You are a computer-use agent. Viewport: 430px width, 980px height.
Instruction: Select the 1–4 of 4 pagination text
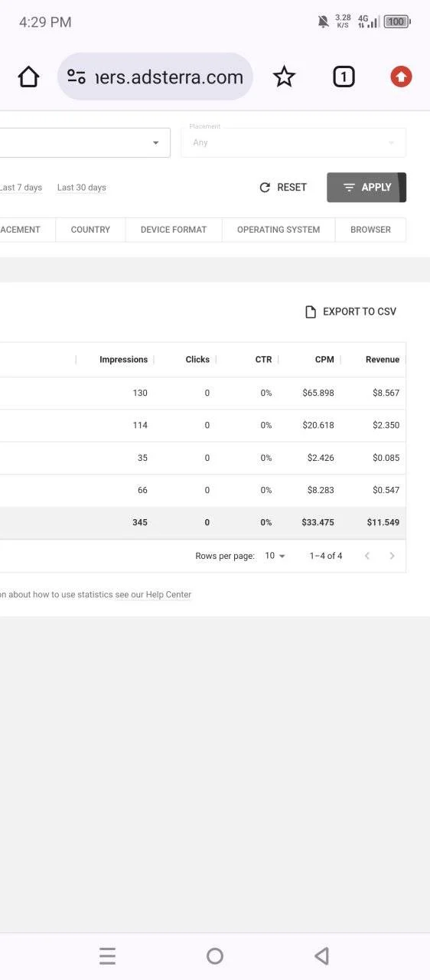coord(326,556)
